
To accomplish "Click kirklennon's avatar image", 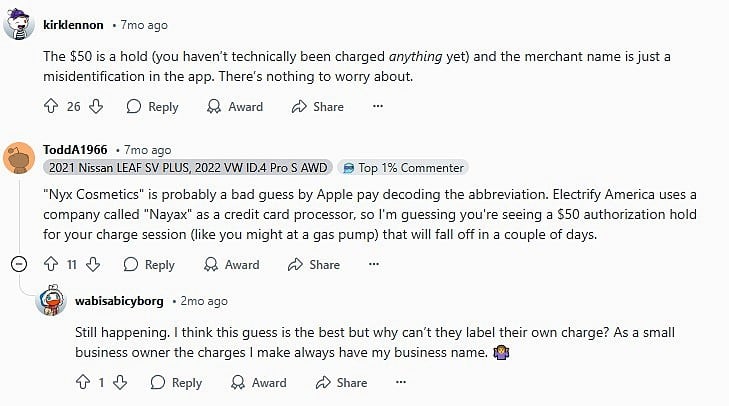I will pyautogui.click(x=22, y=27).
